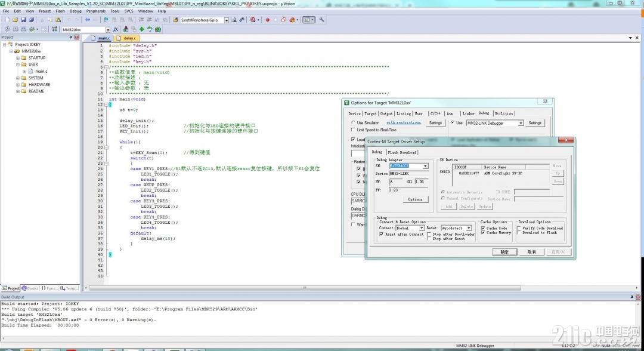This screenshot has width=644, height=351.
Task: Open the Utilities tab in Options dialog
Action: (503, 114)
